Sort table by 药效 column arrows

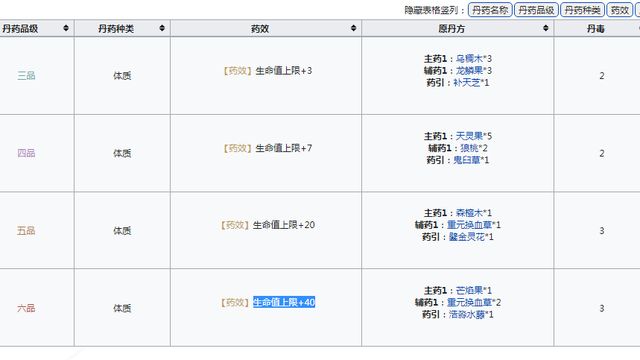coord(353,28)
